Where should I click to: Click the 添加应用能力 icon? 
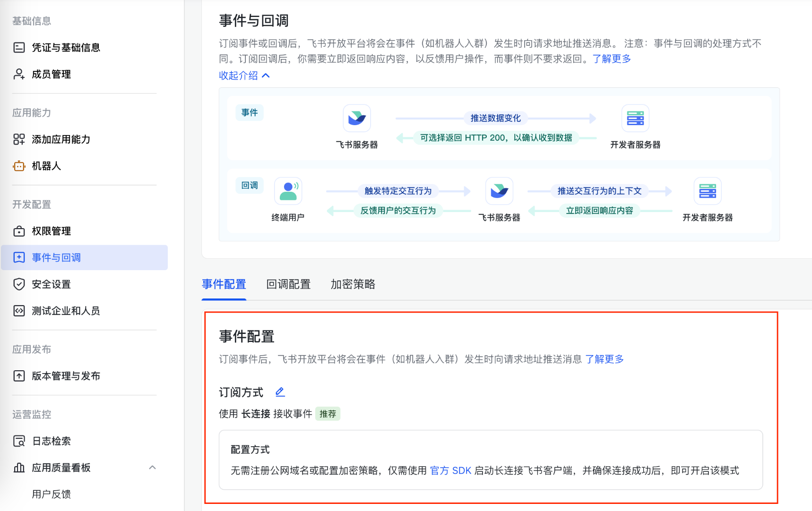[19, 139]
